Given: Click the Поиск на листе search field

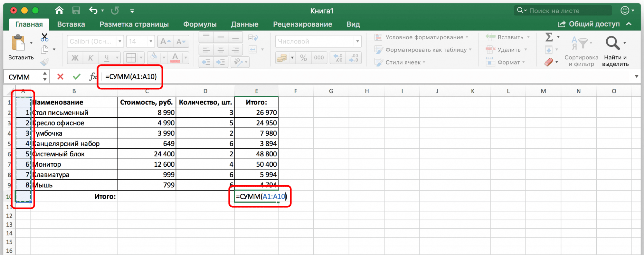Looking at the screenshot, I should click(563, 11).
